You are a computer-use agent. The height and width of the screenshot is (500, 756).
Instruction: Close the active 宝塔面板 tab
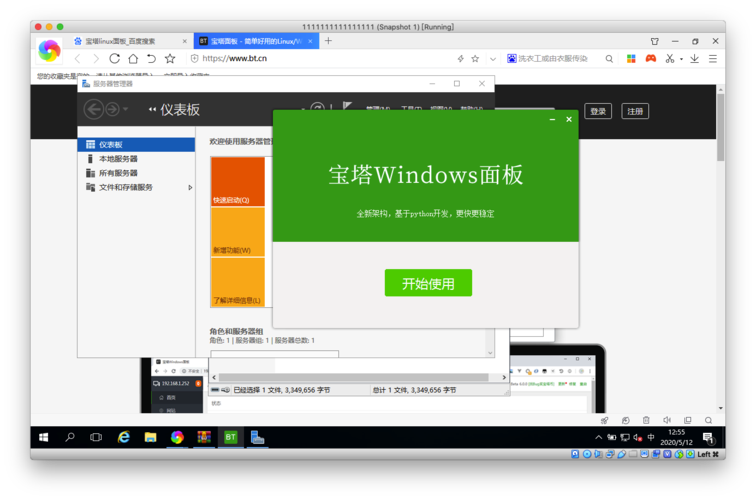[x=310, y=41]
